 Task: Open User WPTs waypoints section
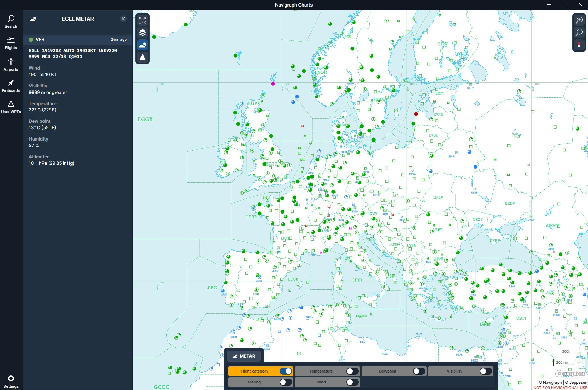[x=11, y=107]
